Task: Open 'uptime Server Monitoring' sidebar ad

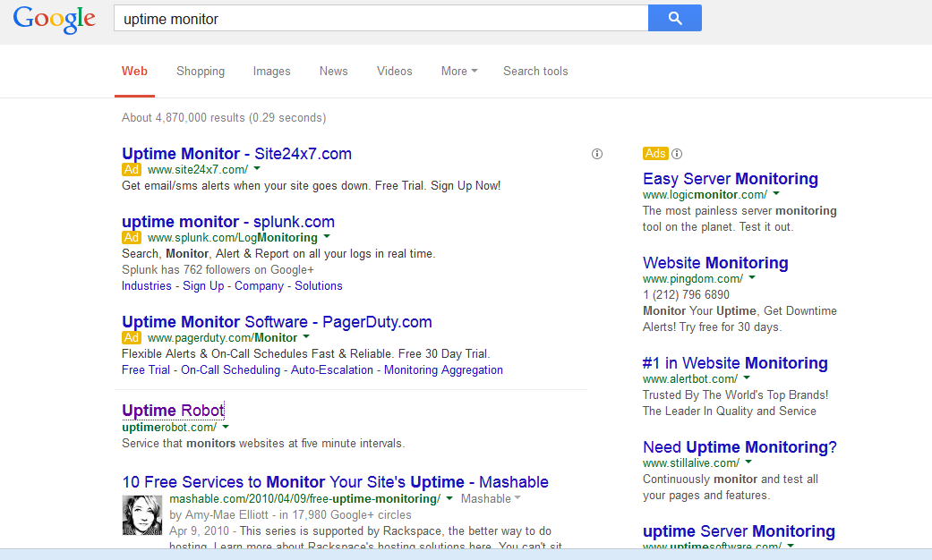Action: (739, 530)
